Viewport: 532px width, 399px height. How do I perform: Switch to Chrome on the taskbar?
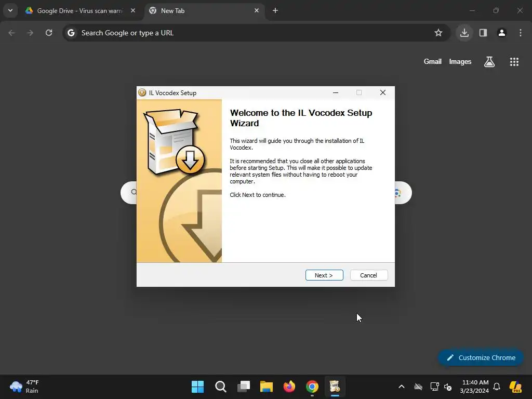[x=312, y=387]
